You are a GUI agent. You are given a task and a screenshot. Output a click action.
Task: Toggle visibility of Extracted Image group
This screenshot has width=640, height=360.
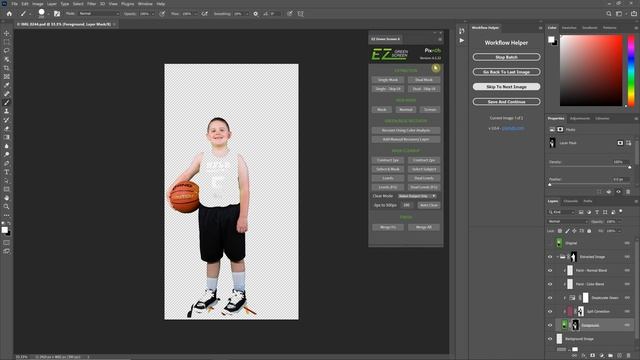point(550,257)
